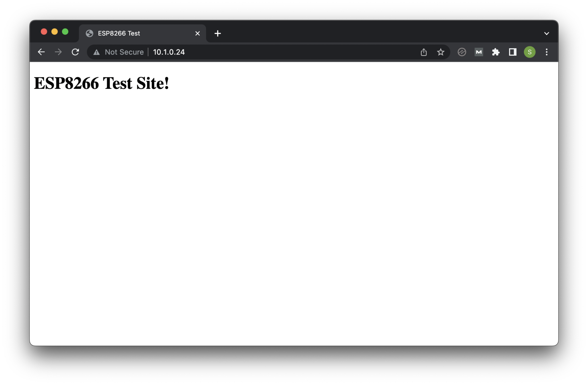Toggle the browser side panel
Image resolution: width=588 pixels, height=385 pixels.
pyautogui.click(x=512, y=52)
